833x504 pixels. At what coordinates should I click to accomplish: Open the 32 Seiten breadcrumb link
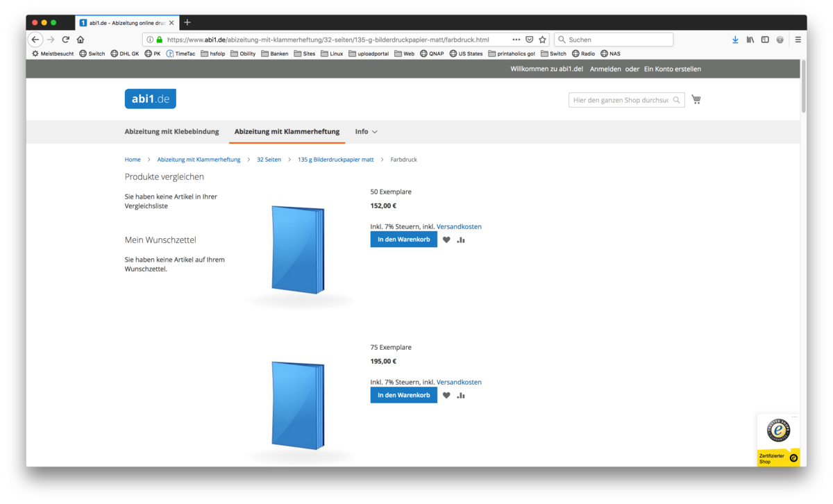(269, 160)
